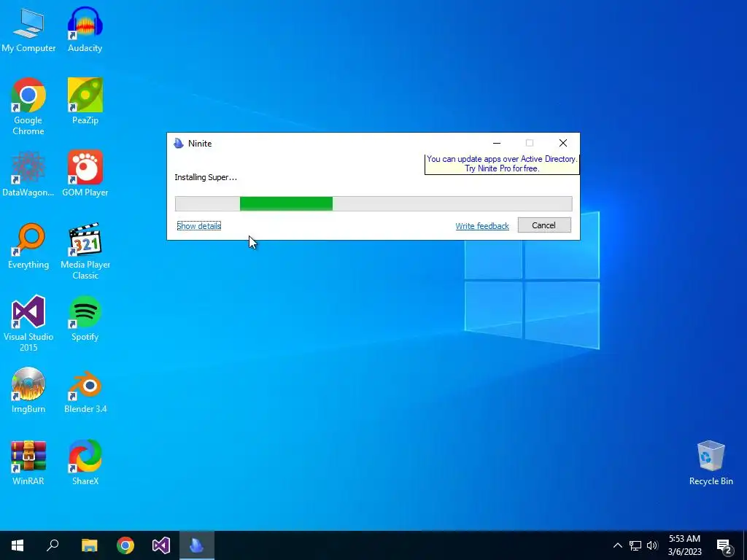Open the My Computer desktop icon
Viewport: 747px width, 560px height.
tap(28, 29)
